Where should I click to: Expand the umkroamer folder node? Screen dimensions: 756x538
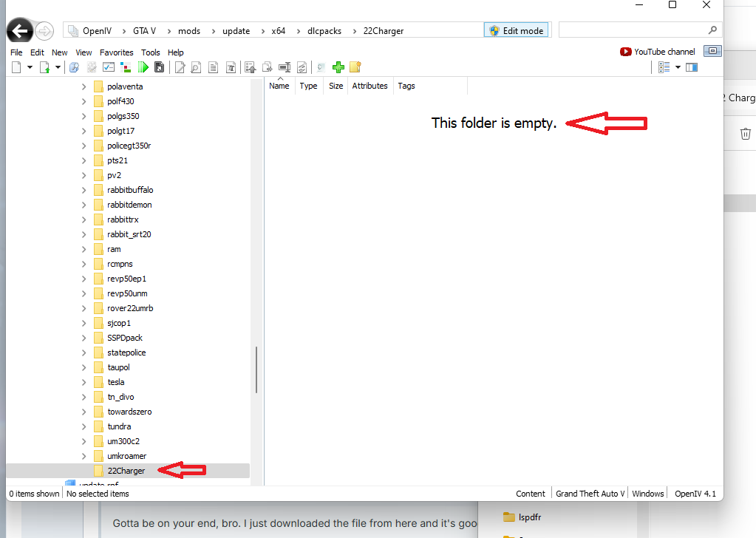pyautogui.click(x=84, y=456)
